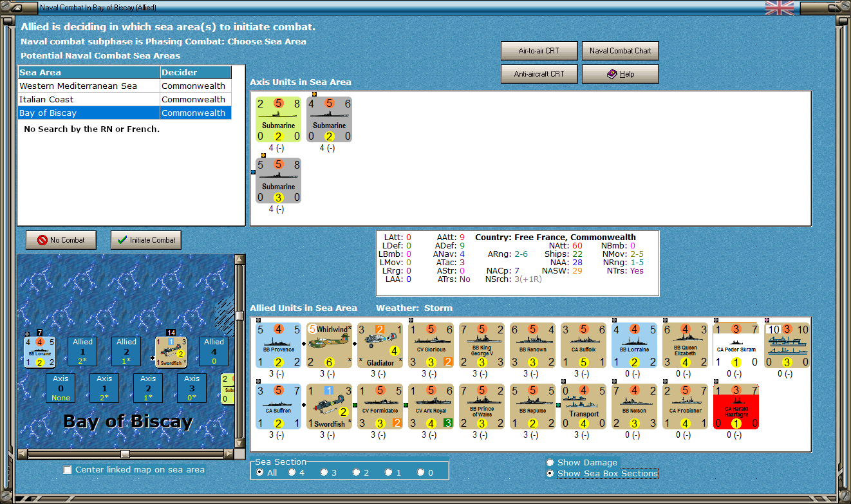
Task: Click the Axis 0 sea box
Action: click(61, 388)
